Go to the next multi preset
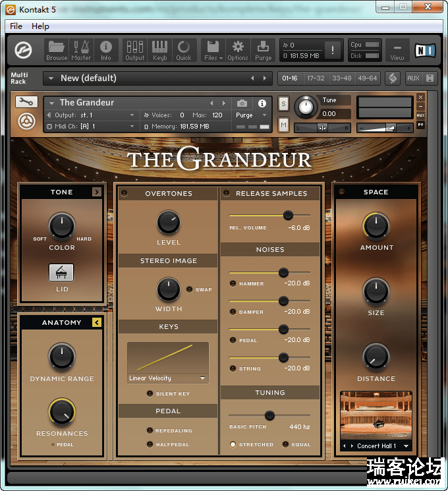Screen dimensions: 448x491 [x=265, y=78]
